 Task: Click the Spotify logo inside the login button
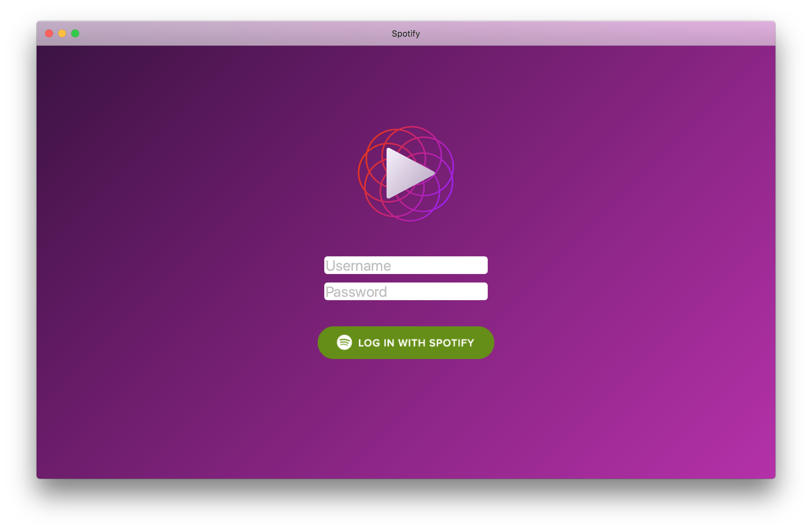[344, 342]
